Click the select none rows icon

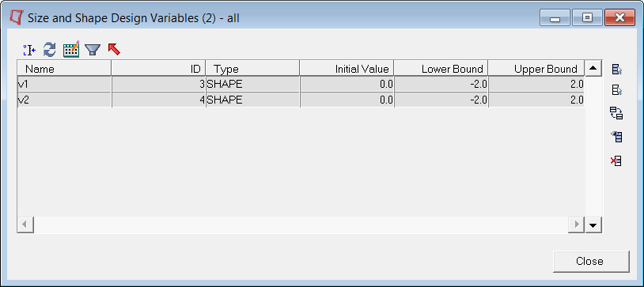coord(616,90)
